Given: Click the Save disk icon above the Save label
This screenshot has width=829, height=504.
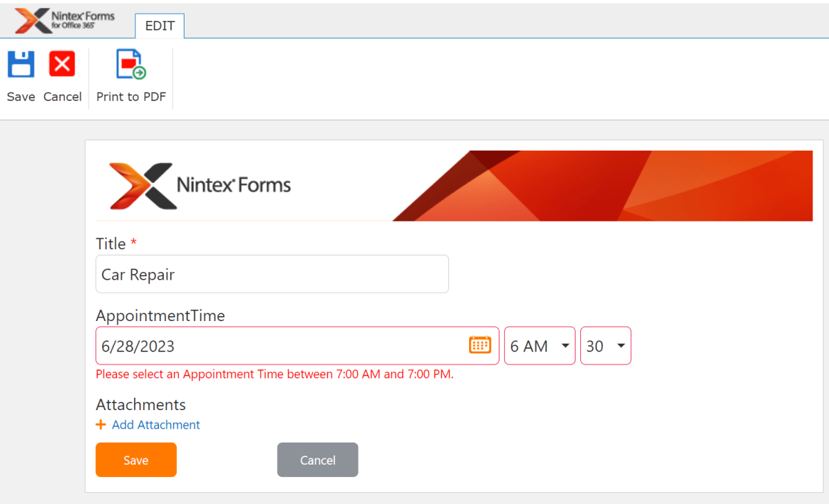Looking at the screenshot, I should click(x=21, y=64).
